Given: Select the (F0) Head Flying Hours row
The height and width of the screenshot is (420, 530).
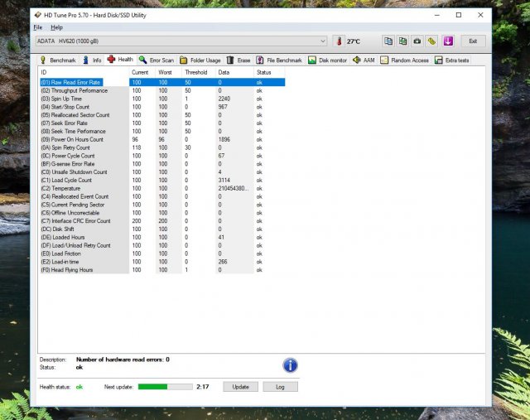Looking at the screenshot, I should point(162,270).
